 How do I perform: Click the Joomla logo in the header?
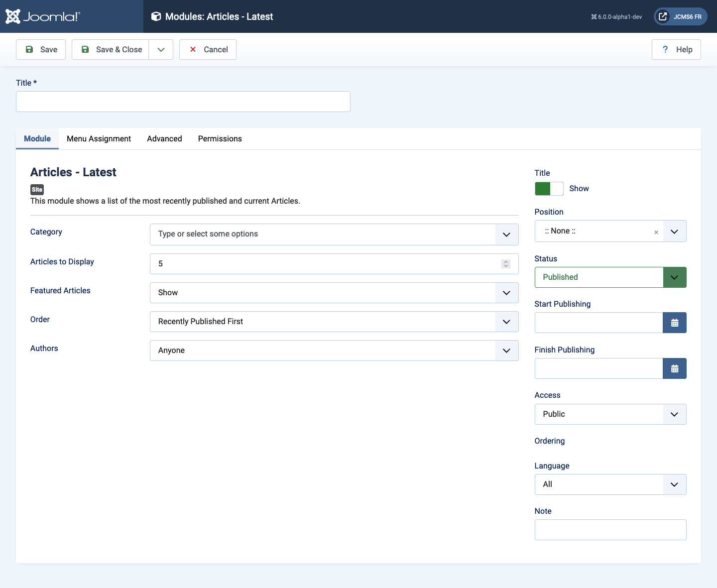tap(42, 16)
